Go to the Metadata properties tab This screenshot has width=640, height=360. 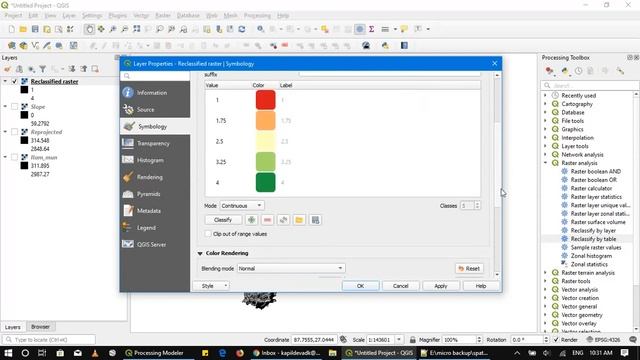tap(155, 211)
